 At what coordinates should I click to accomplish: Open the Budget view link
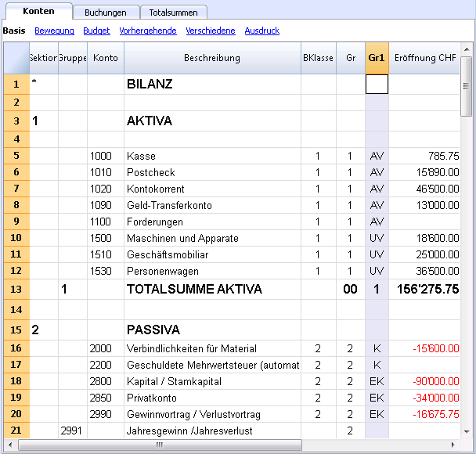[96, 31]
